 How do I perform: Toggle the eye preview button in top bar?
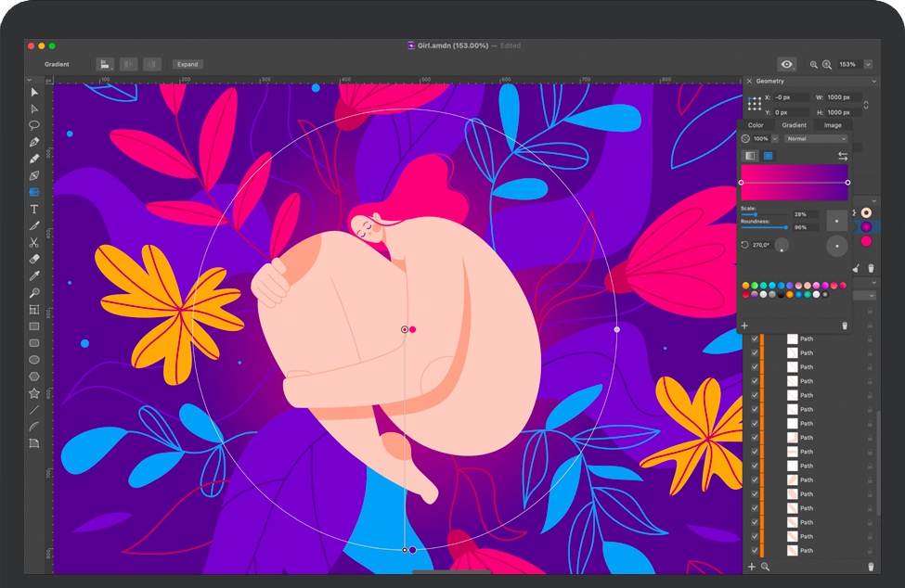[x=787, y=64]
